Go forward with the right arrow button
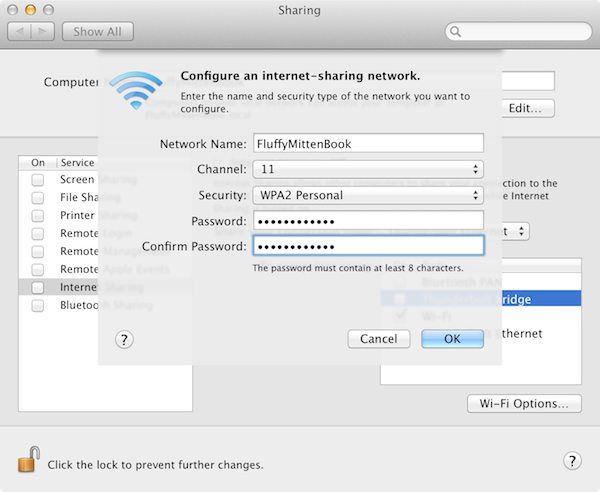Viewport: 600px width, 492px height. pos(42,31)
